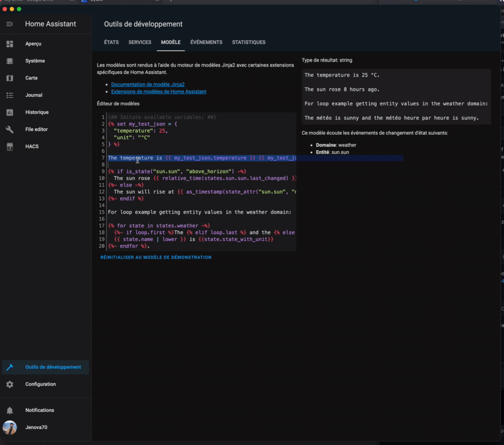Viewport: 504px width, 445px height.
Task: Open the Historique chart icon
Action: 10,113
